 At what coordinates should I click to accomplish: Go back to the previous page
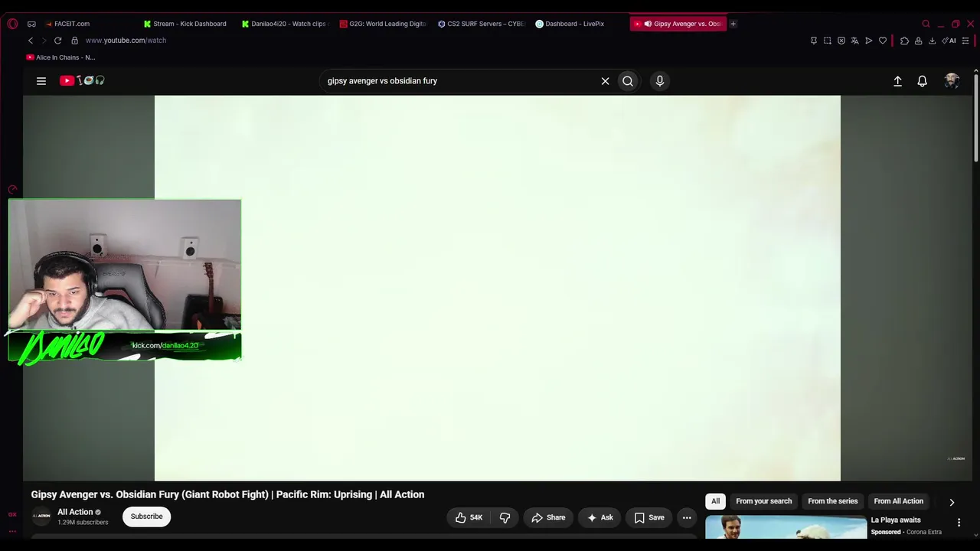click(31, 41)
